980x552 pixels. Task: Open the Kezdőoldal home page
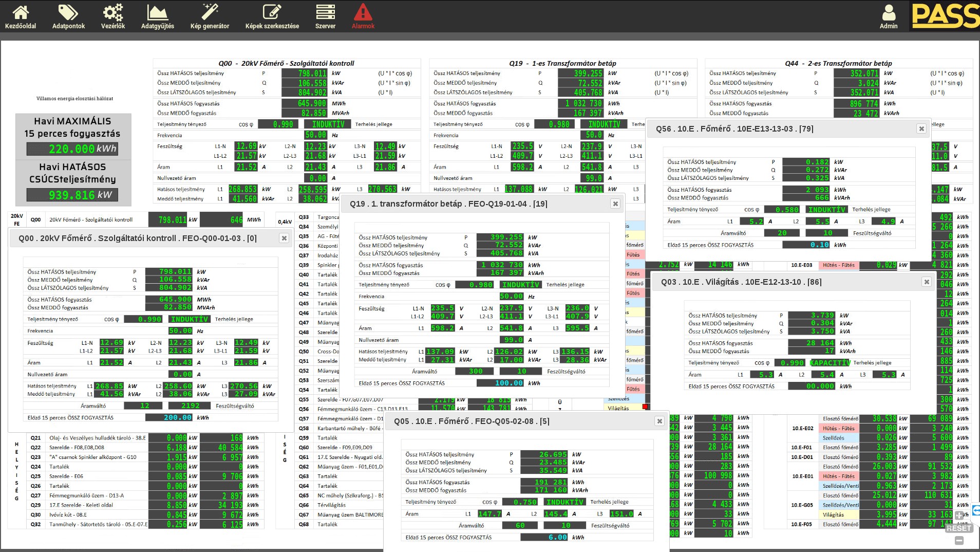[x=21, y=16]
